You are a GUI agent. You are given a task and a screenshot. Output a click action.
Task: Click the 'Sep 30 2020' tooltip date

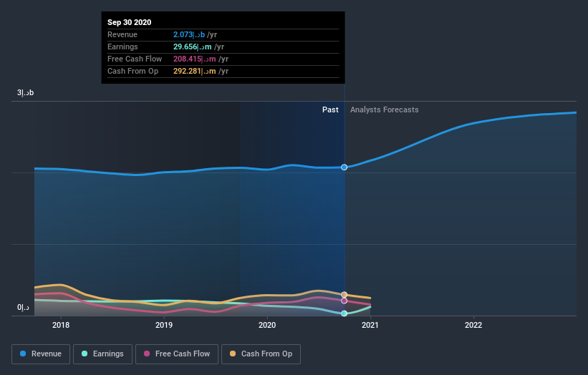(130, 22)
